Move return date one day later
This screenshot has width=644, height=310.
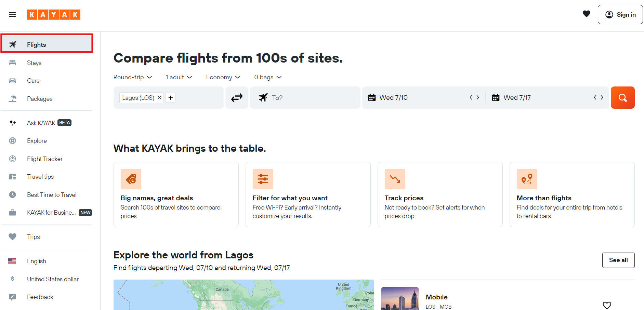(602, 98)
